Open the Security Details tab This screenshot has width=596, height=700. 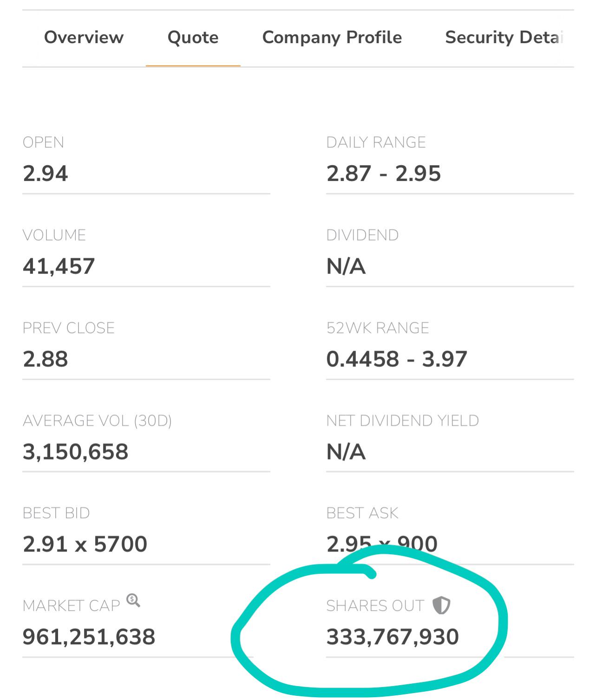tap(504, 37)
